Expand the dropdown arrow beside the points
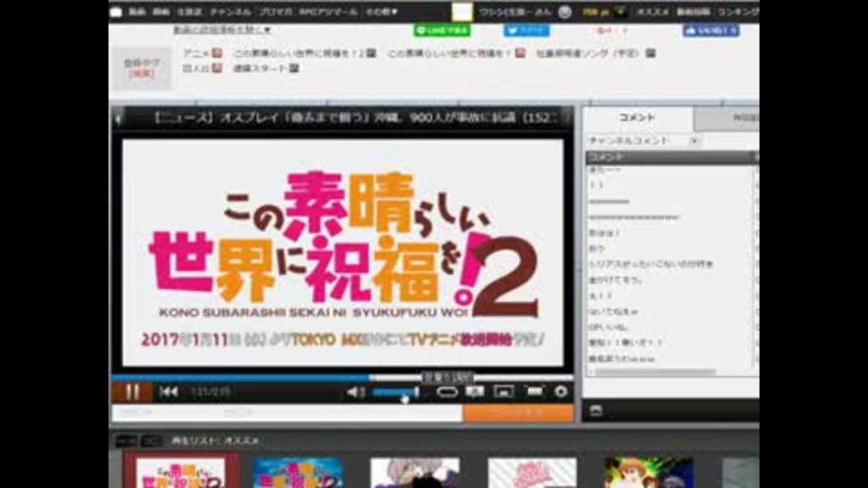The height and width of the screenshot is (488, 868). click(x=620, y=11)
